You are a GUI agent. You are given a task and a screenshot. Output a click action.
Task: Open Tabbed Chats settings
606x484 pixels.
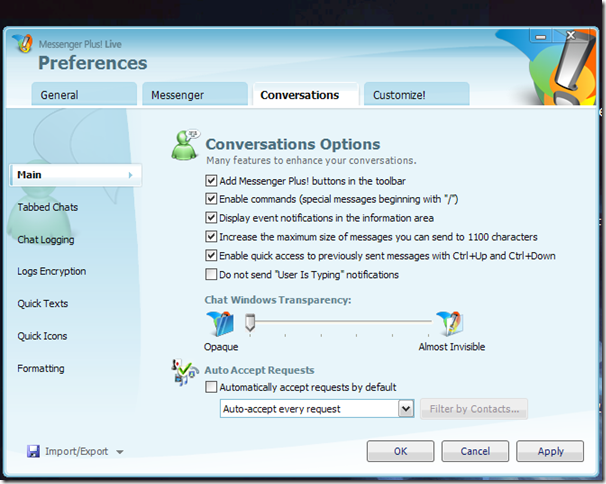pos(48,207)
